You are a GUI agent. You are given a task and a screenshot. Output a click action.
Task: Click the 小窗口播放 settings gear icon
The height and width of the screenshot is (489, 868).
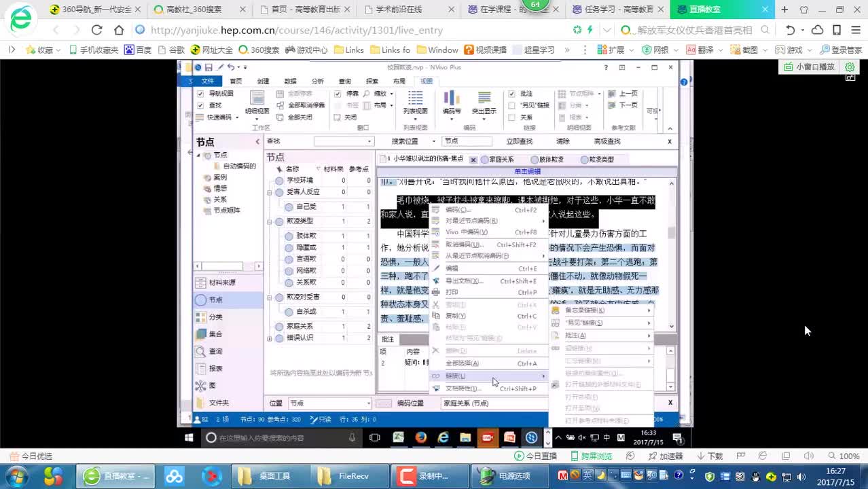850,67
